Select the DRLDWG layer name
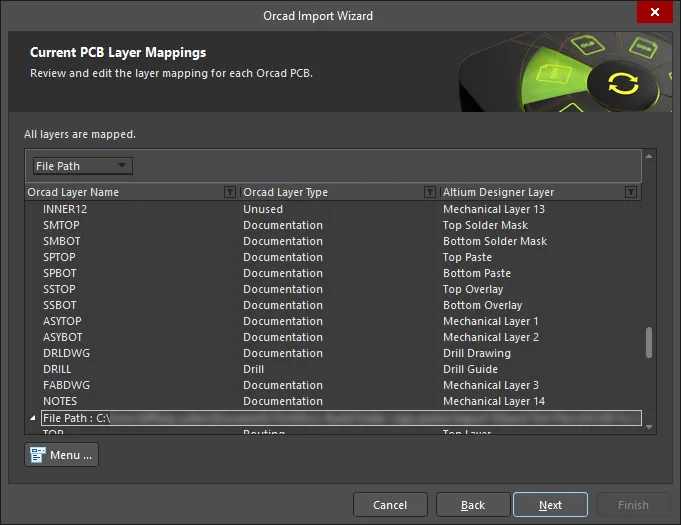Screen dimensions: 681x525 [66, 353]
